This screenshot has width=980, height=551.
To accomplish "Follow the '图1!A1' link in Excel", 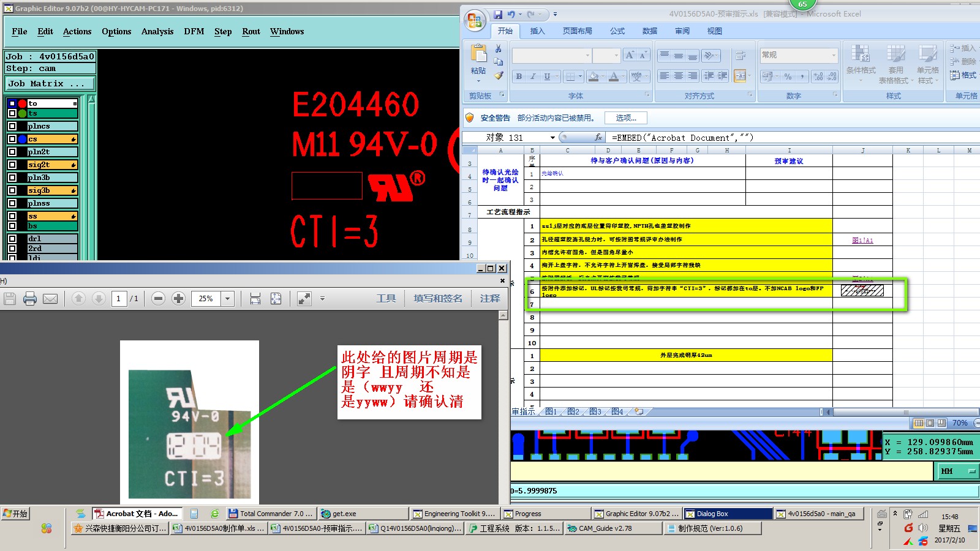I will click(862, 240).
